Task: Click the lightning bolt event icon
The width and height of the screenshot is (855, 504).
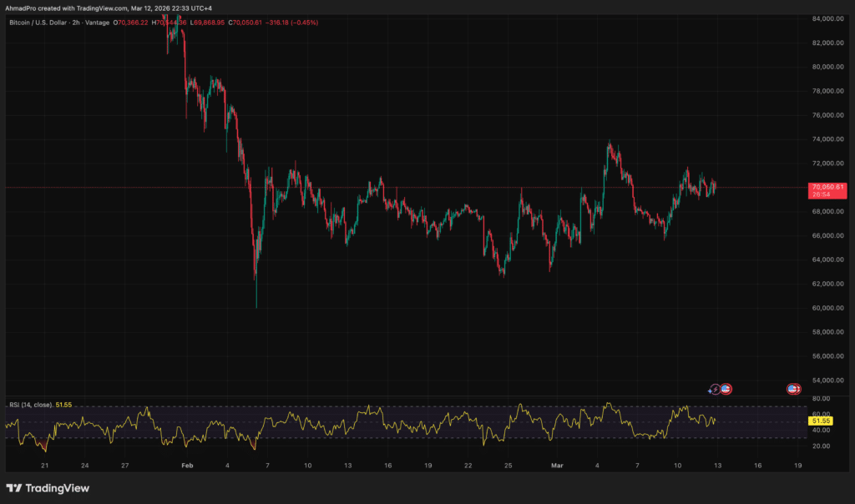Action: click(715, 389)
